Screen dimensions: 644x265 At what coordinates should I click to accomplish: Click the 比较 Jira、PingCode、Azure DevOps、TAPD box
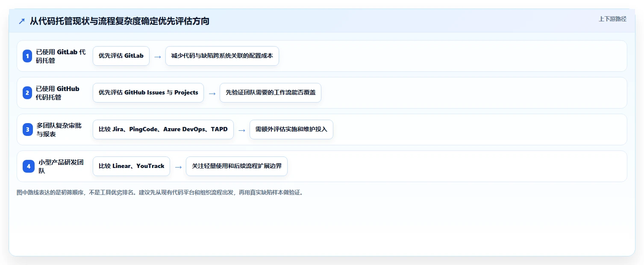(x=163, y=130)
